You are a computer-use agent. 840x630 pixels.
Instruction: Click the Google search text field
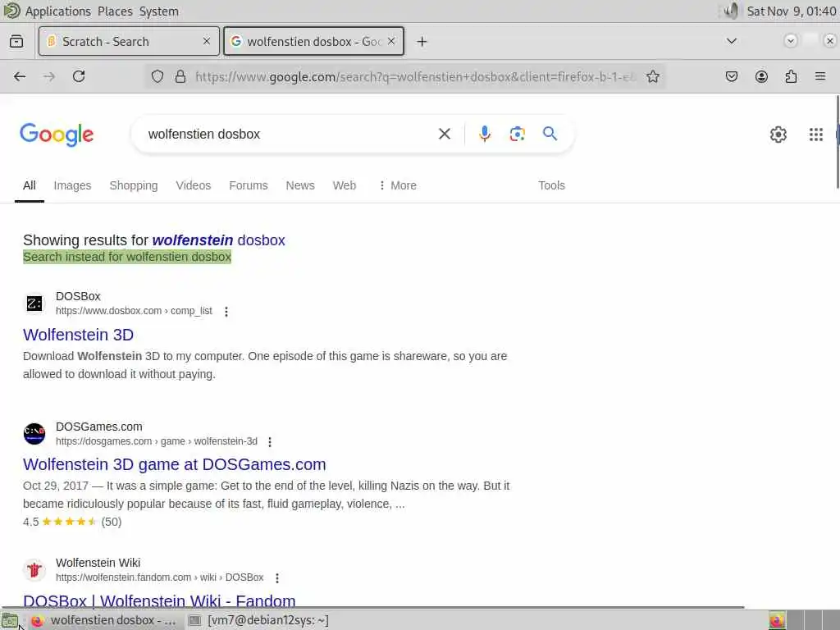pyautogui.click(x=290, y=134)
